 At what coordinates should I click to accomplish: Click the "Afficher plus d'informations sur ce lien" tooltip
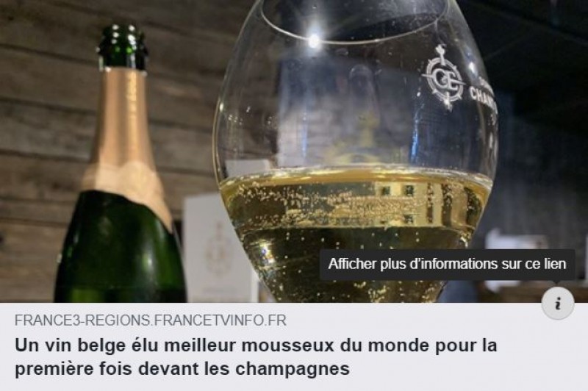pos(447,265)
